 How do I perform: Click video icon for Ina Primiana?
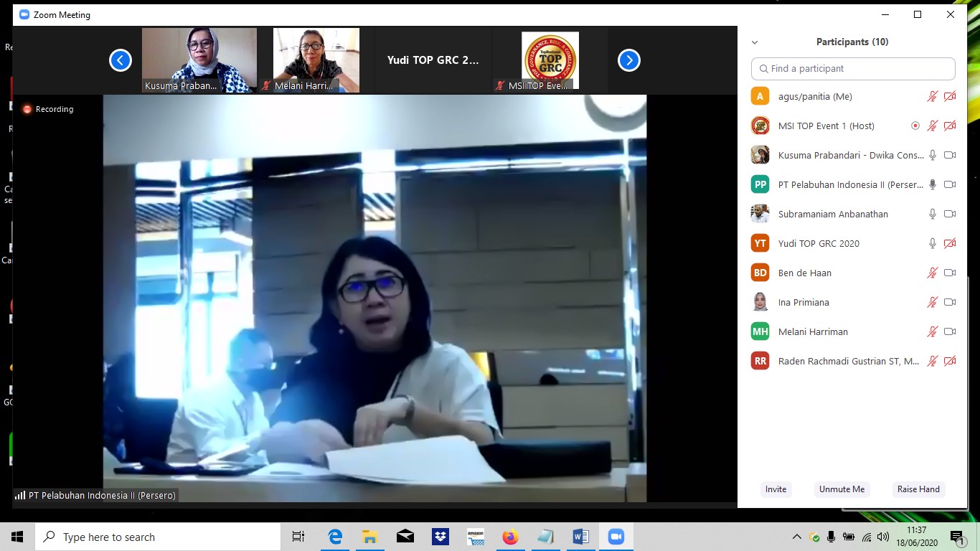(950, 302)
